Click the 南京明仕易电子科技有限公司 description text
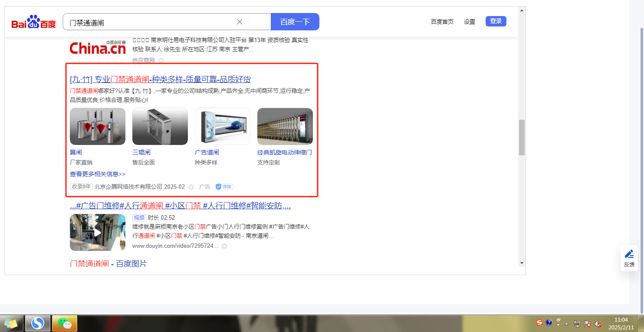The width and height of the screenshot is (644, 332). point(220,44)
